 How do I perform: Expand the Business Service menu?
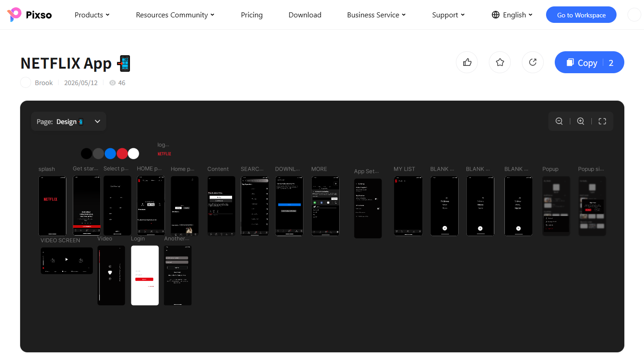point(376,15)
